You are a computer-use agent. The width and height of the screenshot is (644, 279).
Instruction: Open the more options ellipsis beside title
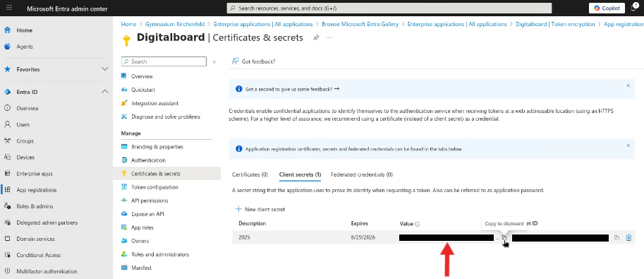(x=329, y=38)
